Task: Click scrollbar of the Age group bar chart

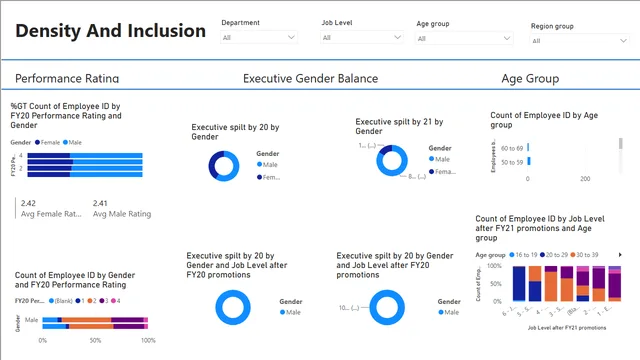Action: pos(621,144)
